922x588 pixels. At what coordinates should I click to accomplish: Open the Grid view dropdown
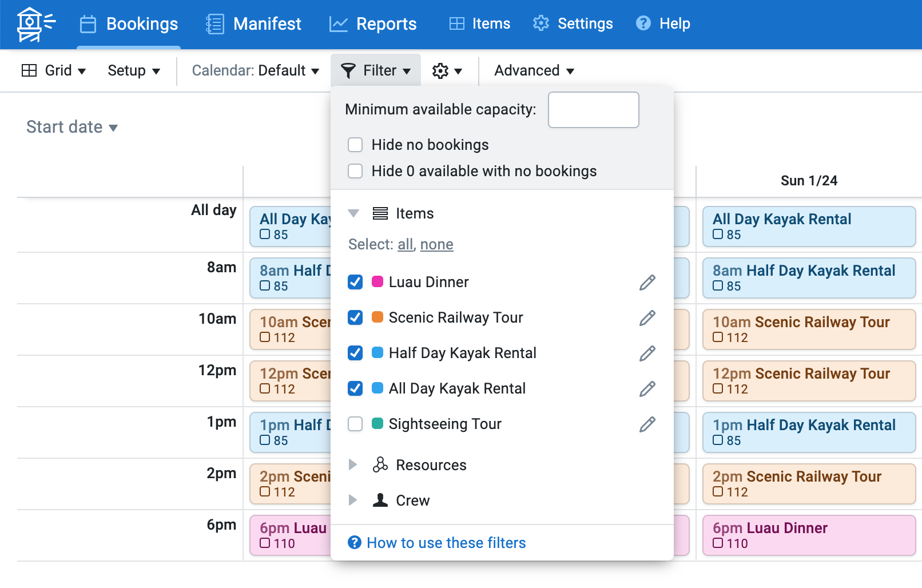[x=54, y=71]
